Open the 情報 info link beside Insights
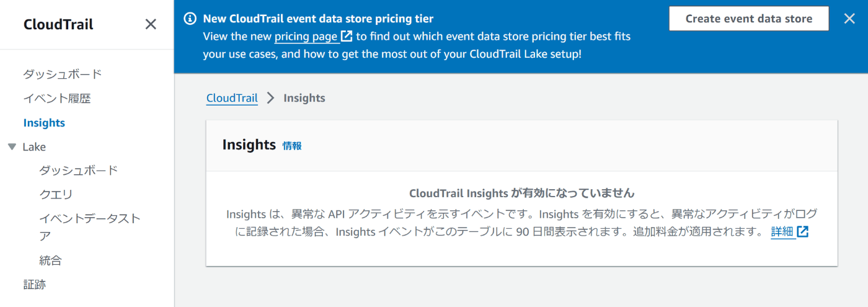Screen dimensions: 868x307 (x=292, y=146)
